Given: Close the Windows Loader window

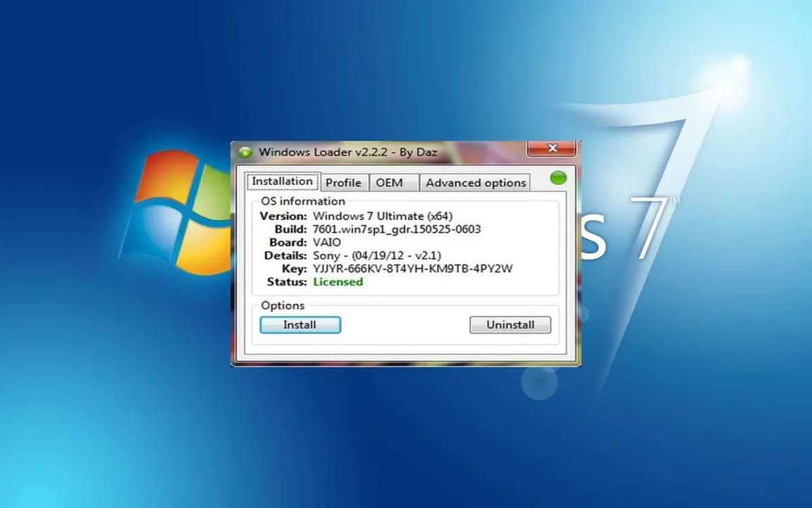Looking at the screenshot, I should pos(552,148).
